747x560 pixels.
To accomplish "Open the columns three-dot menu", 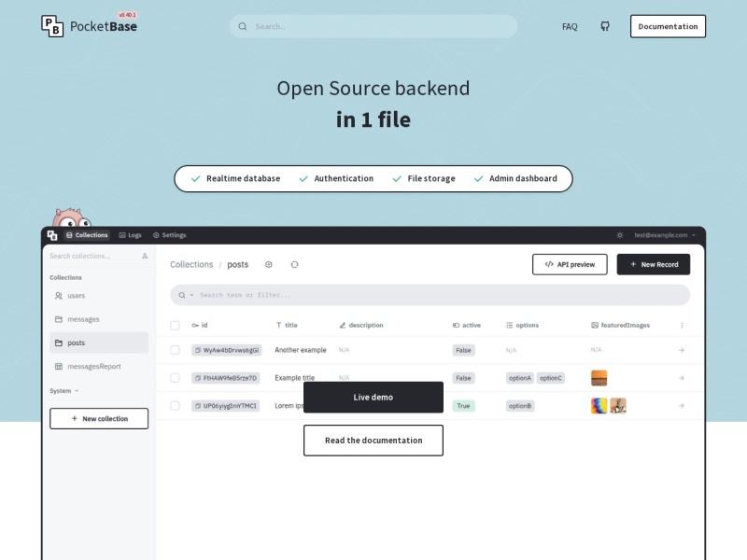I will click(682, 325).
